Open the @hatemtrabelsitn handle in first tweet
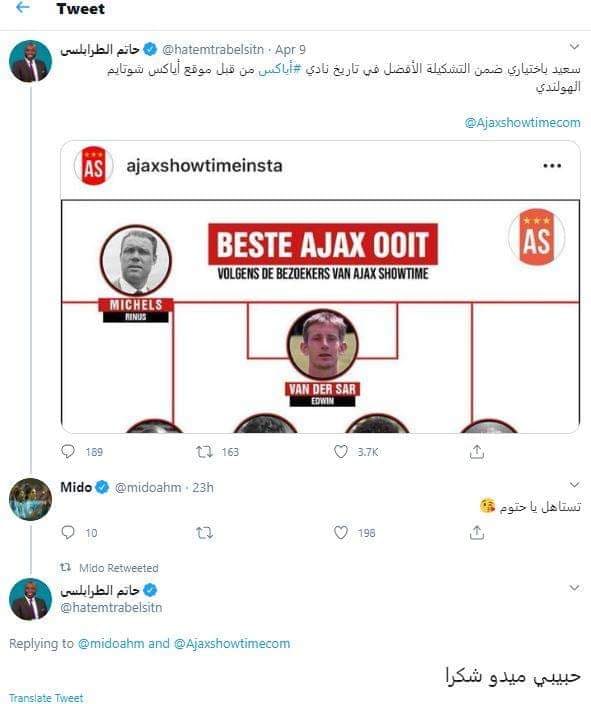The image size is (591, 704). [212, 49]
